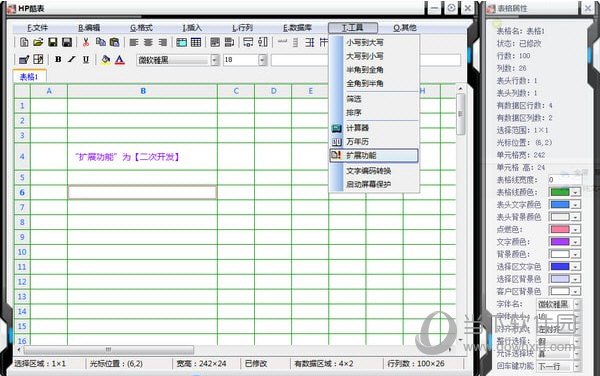Image resolution: width=600 pixels, height=376 pixels.
Task: Open the 文件 menu
Action: [x=38, y=28]
